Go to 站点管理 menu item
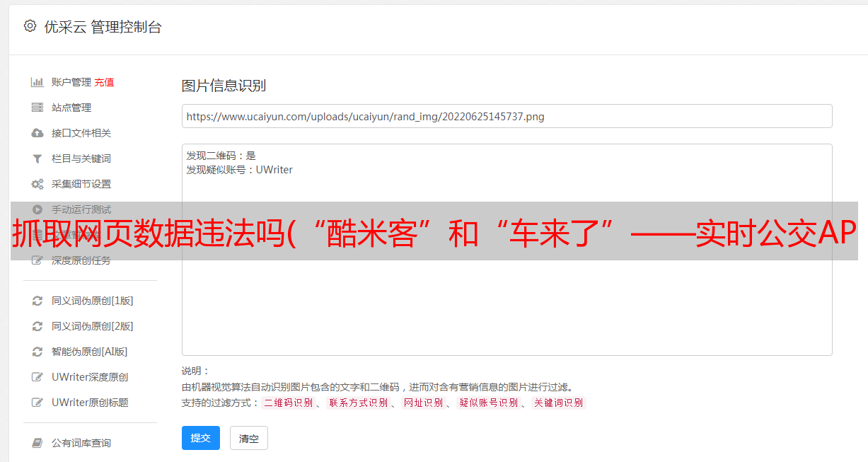868x462 pixels. point(71,108)
